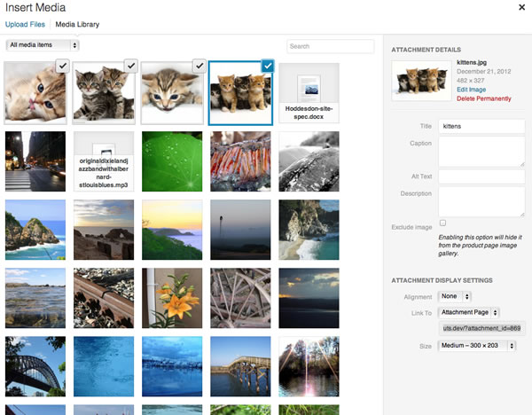
Task: Deselect the blue checkmark on kittens.jpg
Action: pyautogui.click(x=268, y=66)
